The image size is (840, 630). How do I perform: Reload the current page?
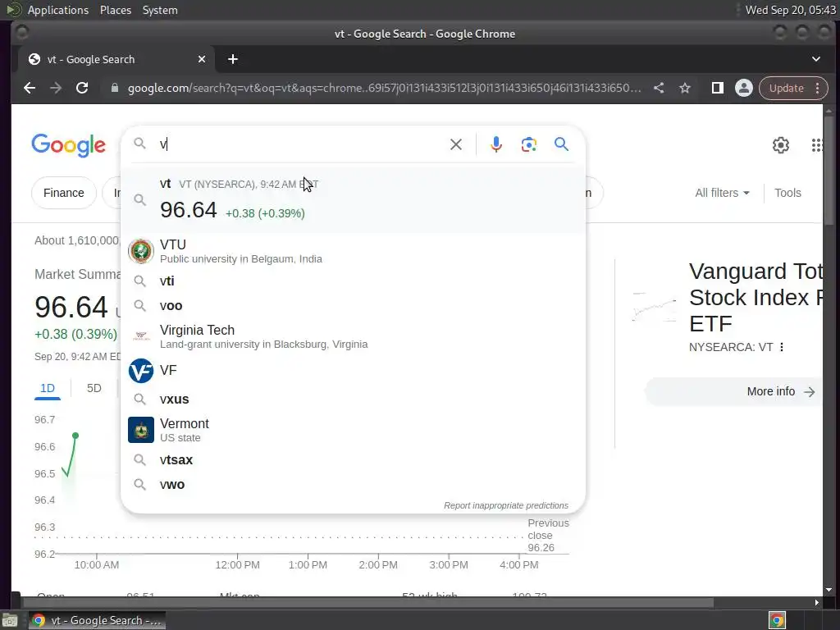82,88
